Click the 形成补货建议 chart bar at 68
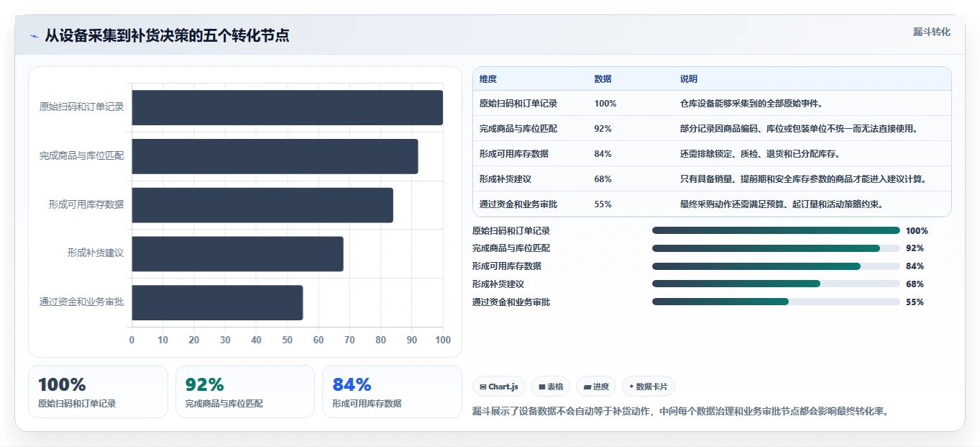The width and height of the screenshot is (980, 447). tap(237, 253)
